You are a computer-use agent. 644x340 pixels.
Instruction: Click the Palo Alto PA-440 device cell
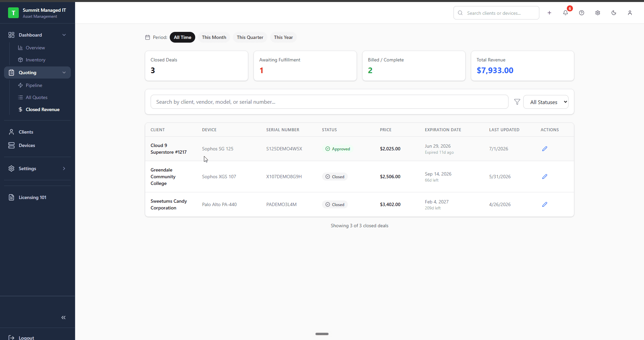[219, 204]
